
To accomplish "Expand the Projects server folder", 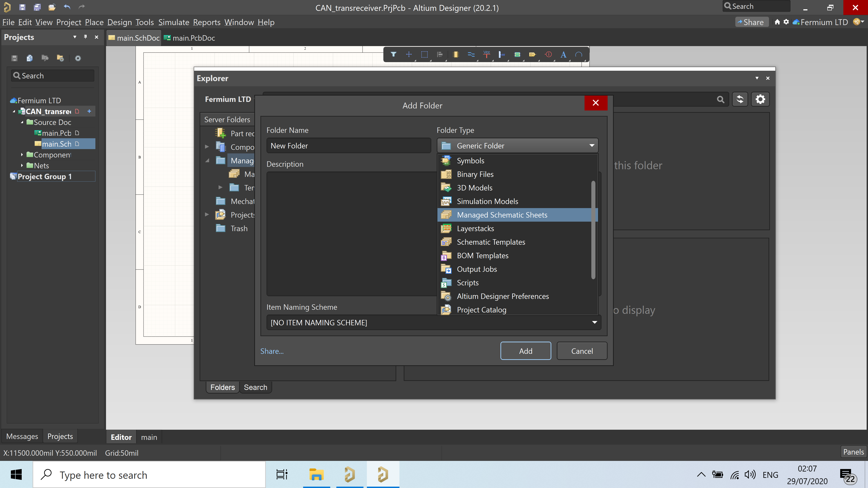I will pos(207,215).
